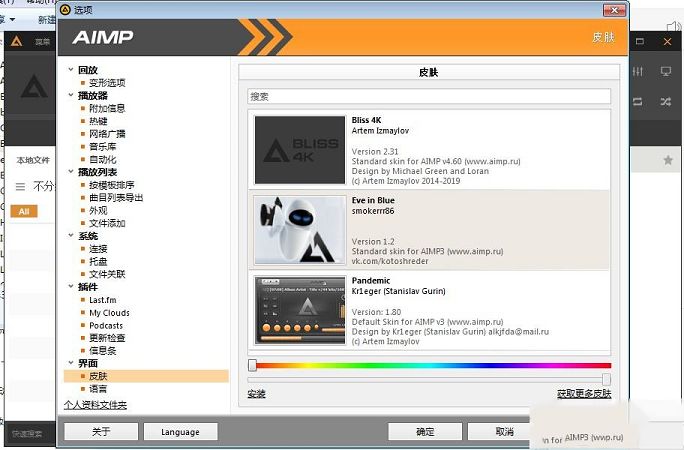Open the 外观 settings page

coord(98,210)
